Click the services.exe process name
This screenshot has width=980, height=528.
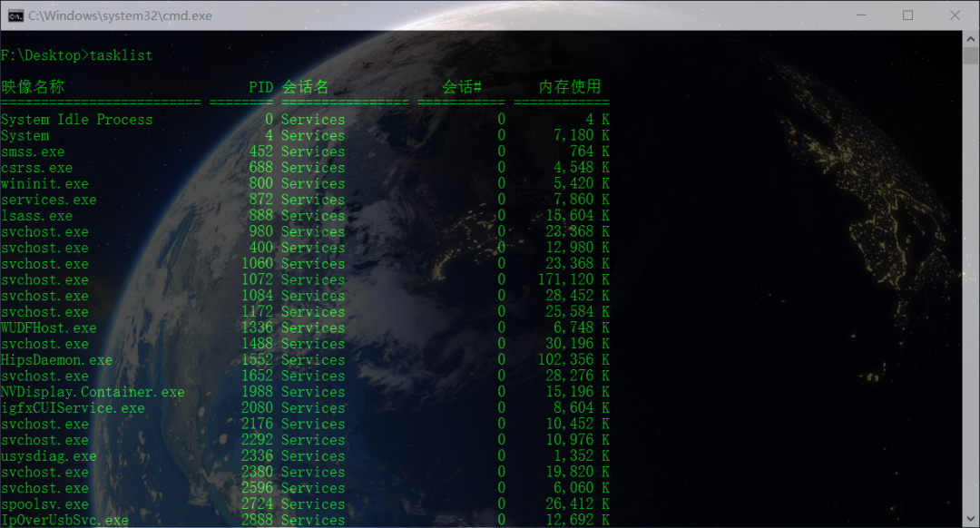(49, 200)
